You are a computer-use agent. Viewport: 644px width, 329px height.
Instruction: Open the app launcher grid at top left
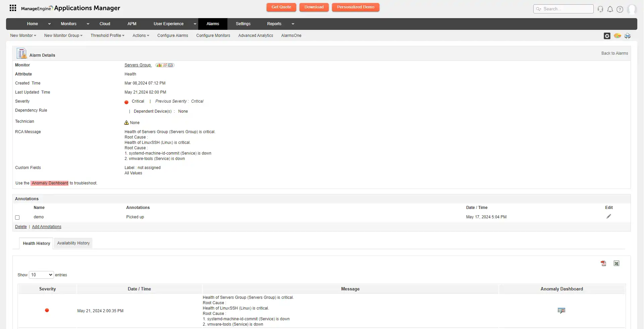[x=13, y=8]
